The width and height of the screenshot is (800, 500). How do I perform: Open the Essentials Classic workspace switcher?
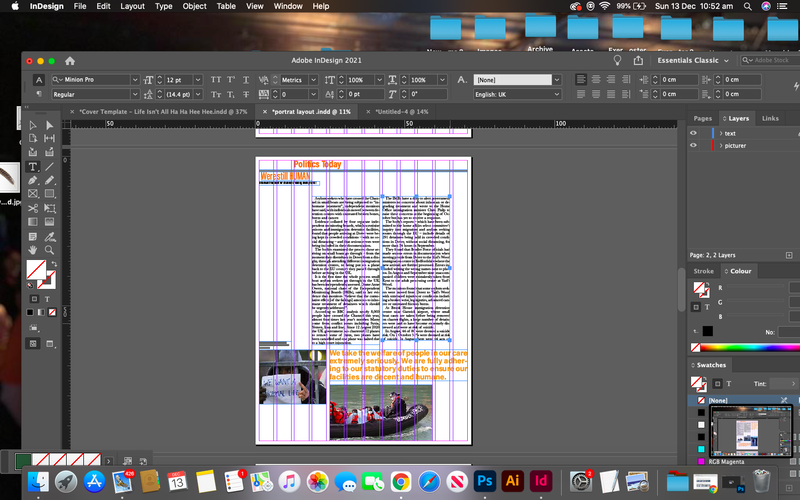coord(693,61)
